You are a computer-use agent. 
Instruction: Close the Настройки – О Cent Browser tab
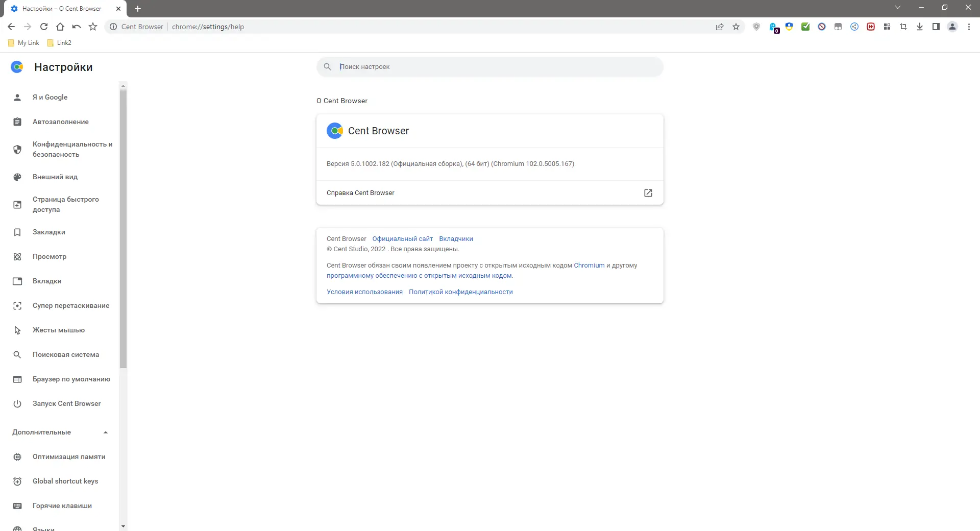point(118,9)
